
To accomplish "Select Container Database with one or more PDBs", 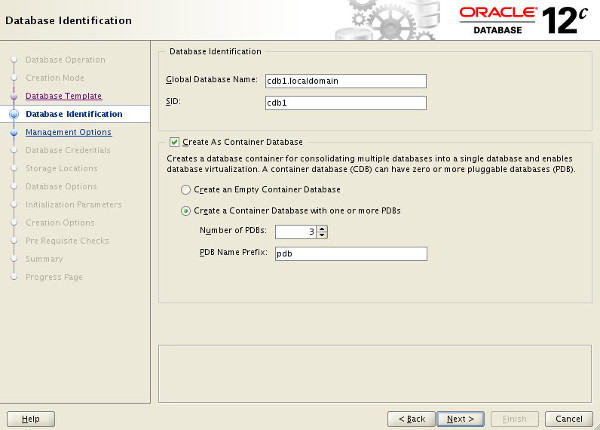I will coord(186,211).
